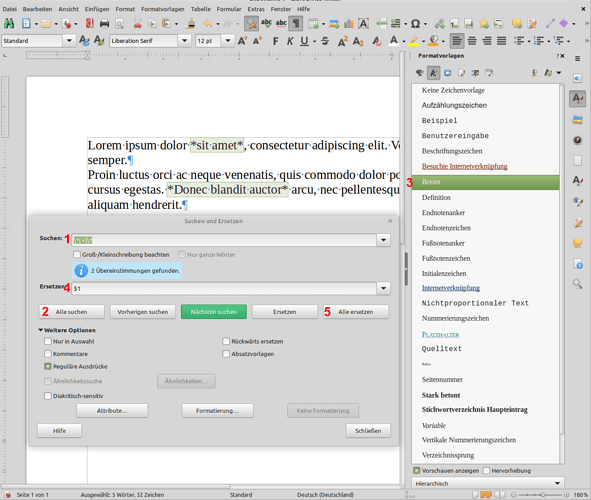This screenshot has height=500, width=591.
Task: Open the Tabelle menu
Action: coord(201,9)
